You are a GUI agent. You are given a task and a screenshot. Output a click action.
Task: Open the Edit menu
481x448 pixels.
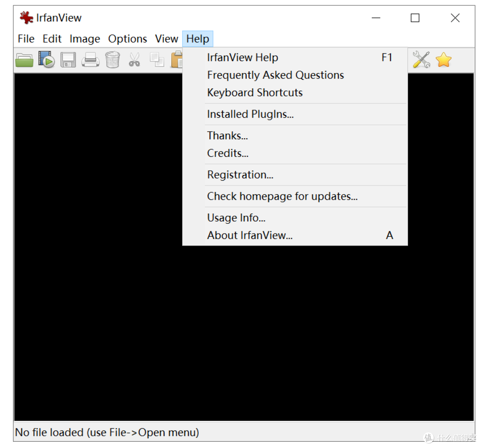point(52,39)
